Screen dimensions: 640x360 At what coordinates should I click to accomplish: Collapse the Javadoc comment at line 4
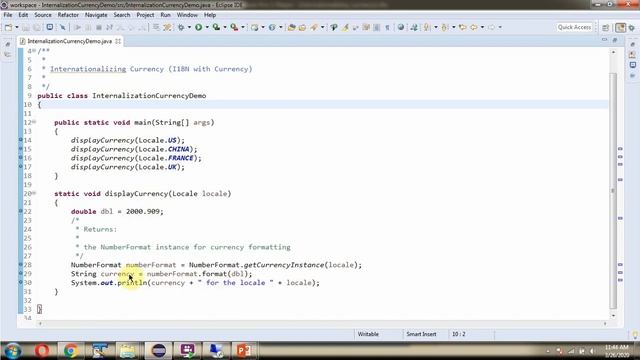pos(34,51)
